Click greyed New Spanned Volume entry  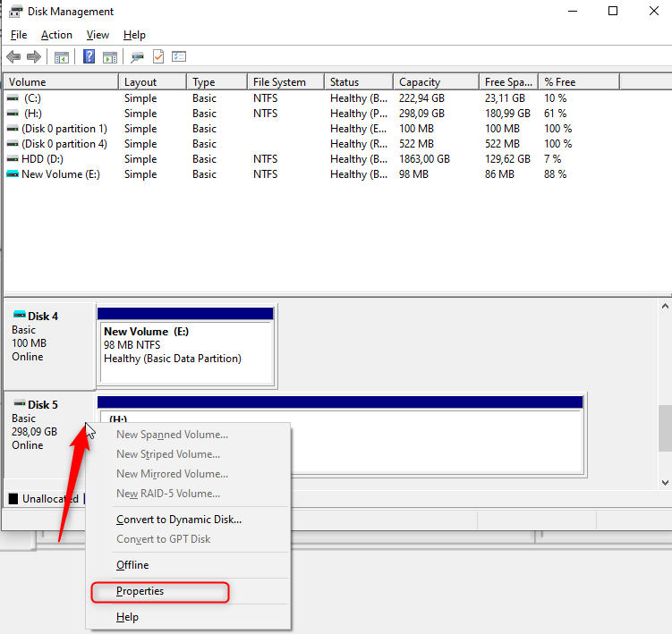[x=188, y=435]
